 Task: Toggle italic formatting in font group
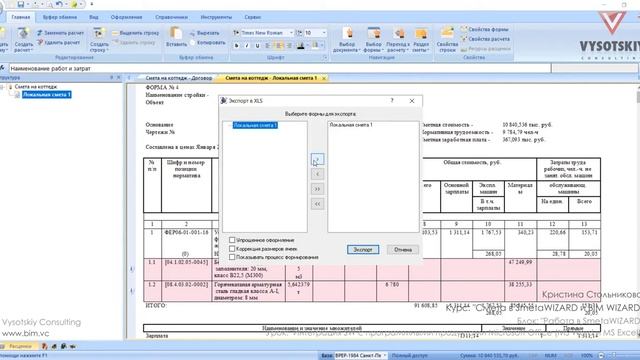point(247,46)
